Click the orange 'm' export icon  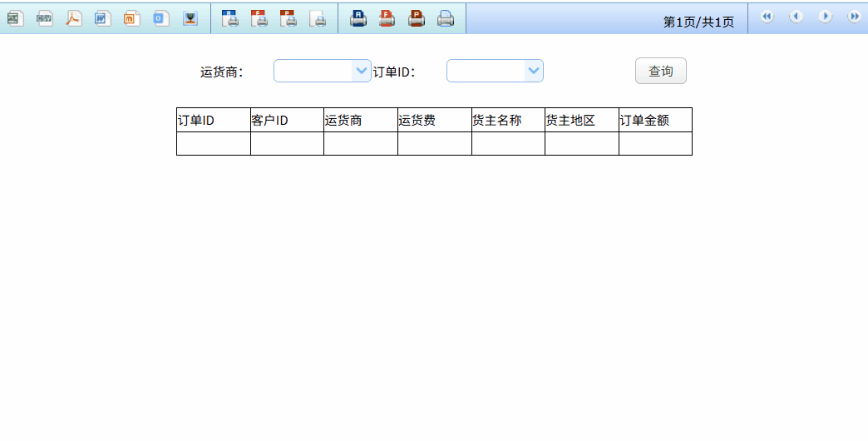131,18
